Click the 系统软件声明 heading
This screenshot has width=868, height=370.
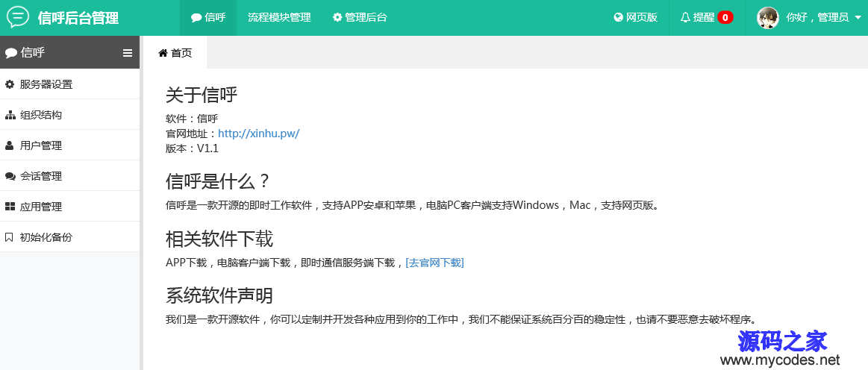coord(219,296)
